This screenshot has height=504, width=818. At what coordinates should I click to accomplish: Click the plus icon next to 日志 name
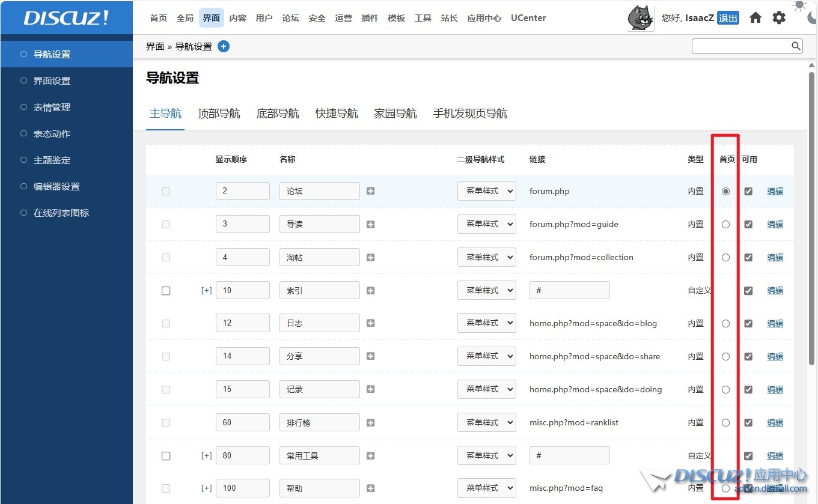[x=371, y=323]
